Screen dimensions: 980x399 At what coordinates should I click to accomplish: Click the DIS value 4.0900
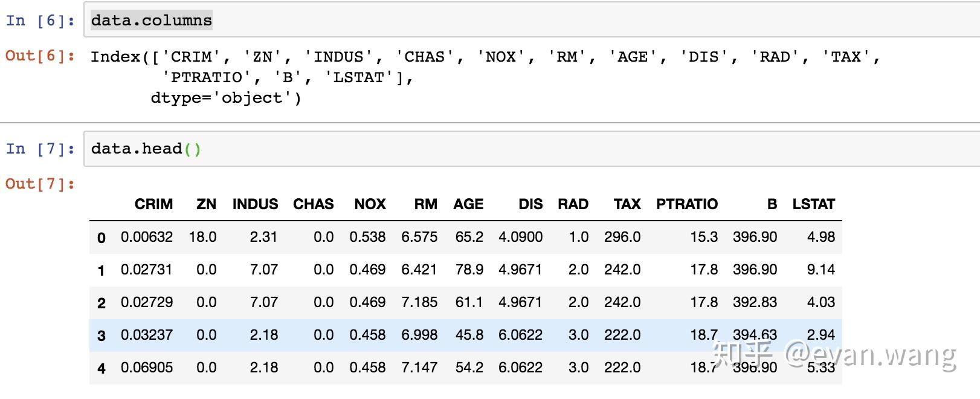pyautogui.click(x=520, y=237)
